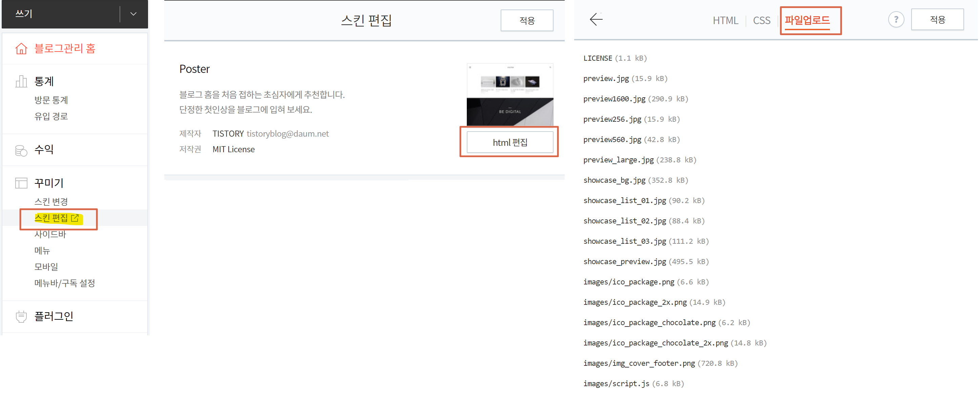
Task: Switch to the CSS tab
Action: pyautogui.click(x=761, y=21)
